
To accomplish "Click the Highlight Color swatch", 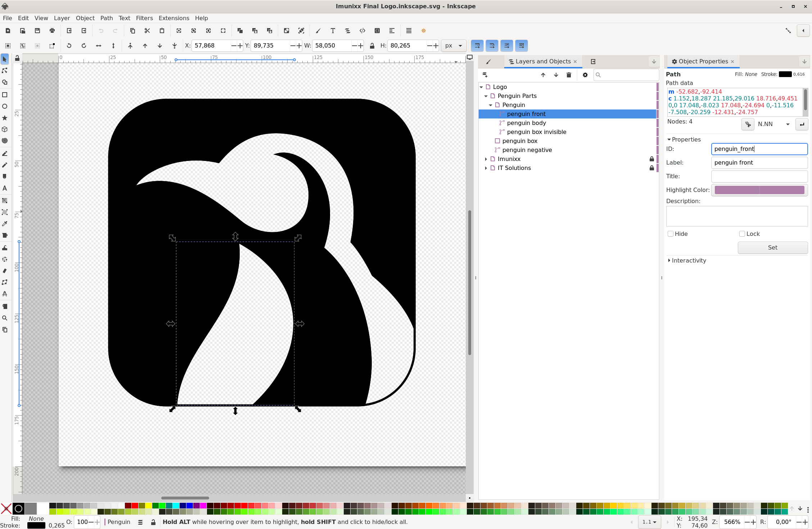I will coord(759,190).
